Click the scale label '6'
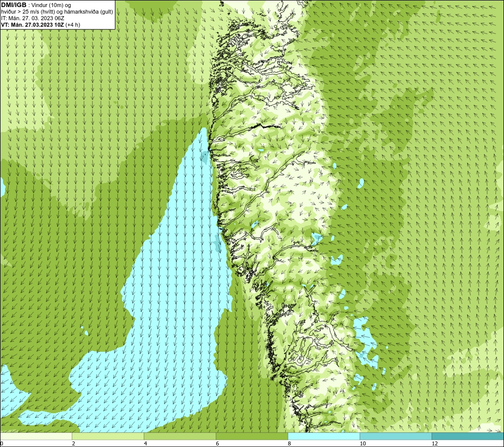Image resolution: width=504 pixels, height=447 pixels. tap(218, 444)
